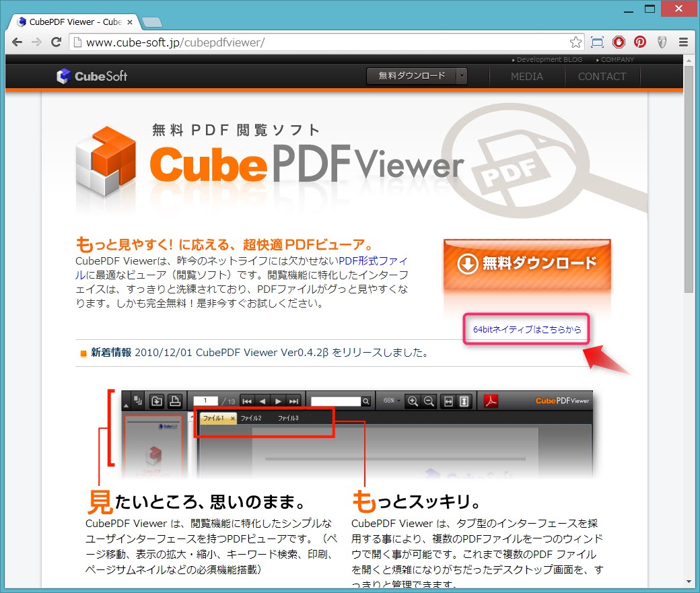Open the 64bitネイティブはこちらから link
The image size is (700, 593).
point(527,329)
